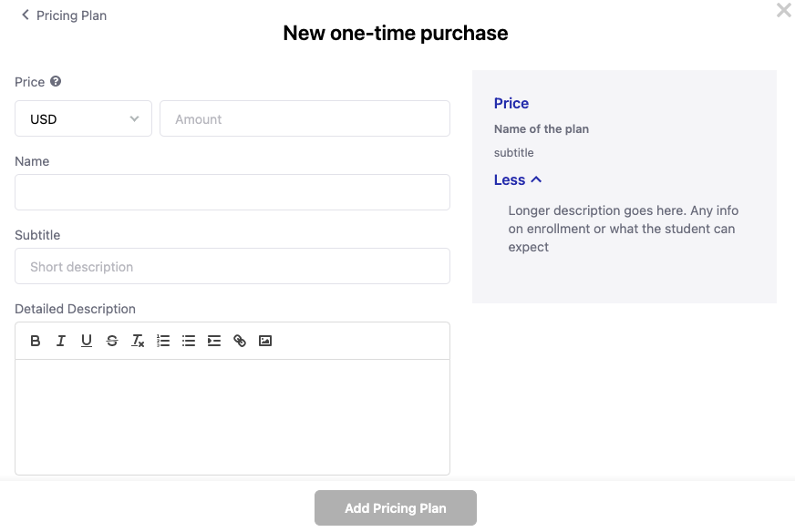Viewport: 795px width, 532px height.
Task: Indent the text in editor
Action: (x=214, y=341)
